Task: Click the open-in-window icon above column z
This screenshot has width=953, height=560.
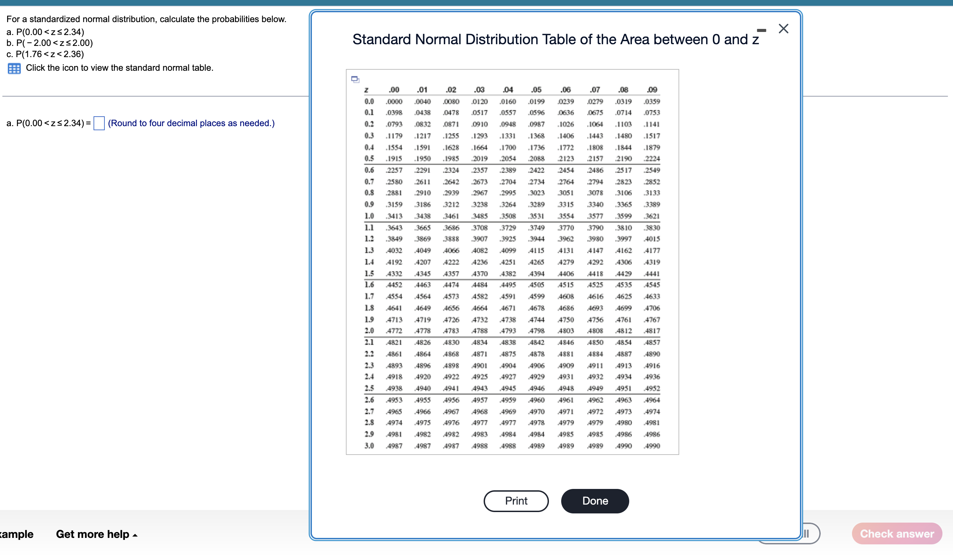Action: [x=355, y=79]
